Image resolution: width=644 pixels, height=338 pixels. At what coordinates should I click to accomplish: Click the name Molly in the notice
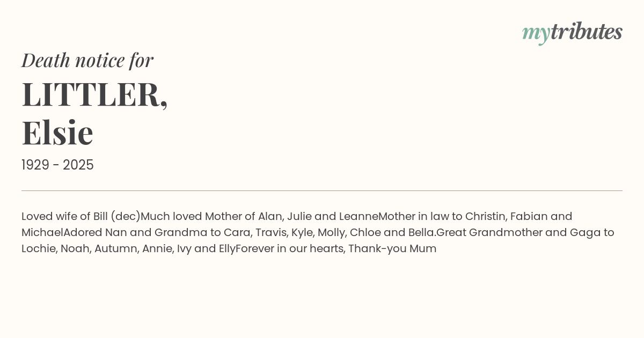(x=331, y=233)
